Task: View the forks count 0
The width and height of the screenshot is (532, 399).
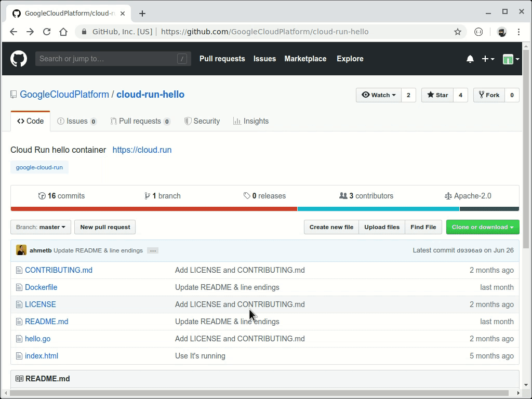Action: pos(512,95)
